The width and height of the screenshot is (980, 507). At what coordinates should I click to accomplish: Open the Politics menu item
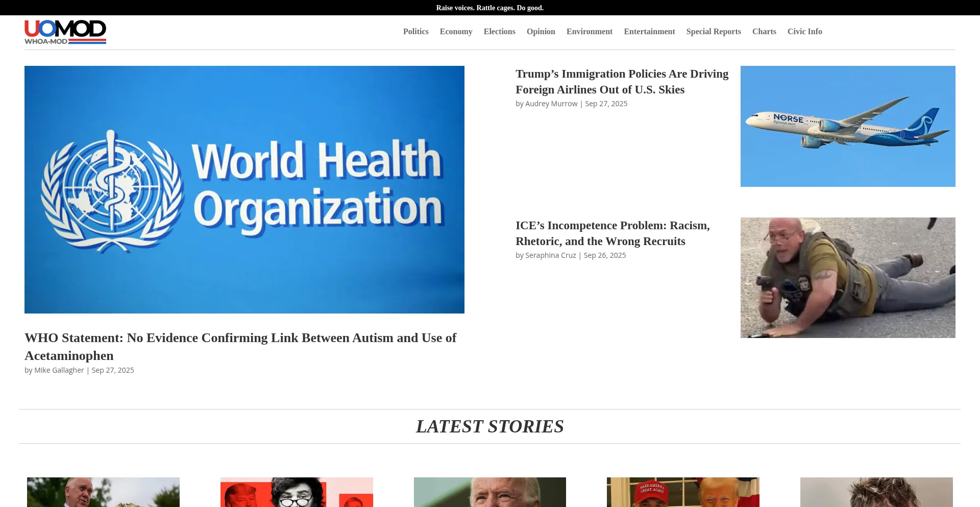(415, 32)
